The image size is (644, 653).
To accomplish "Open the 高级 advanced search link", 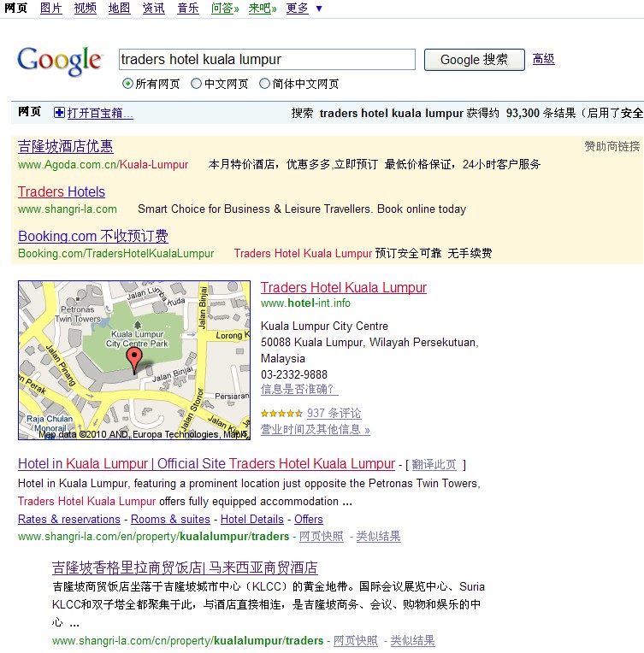I will point(544,59).
